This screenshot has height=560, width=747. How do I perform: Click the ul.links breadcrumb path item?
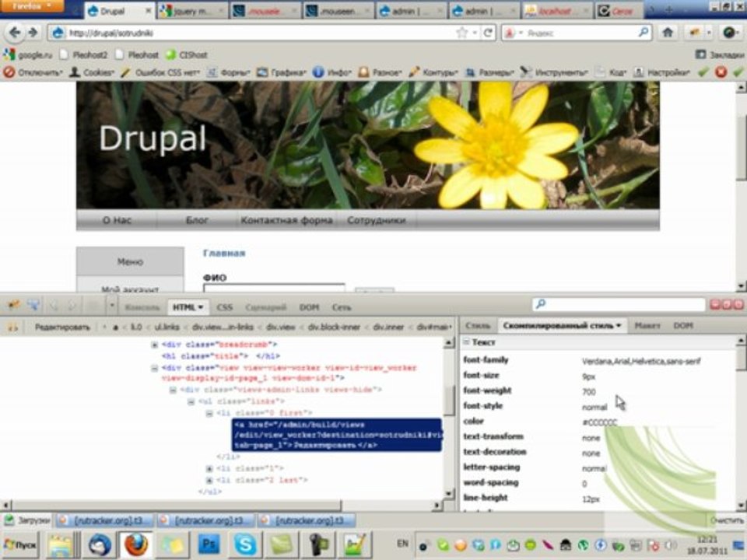coord(167,327)
